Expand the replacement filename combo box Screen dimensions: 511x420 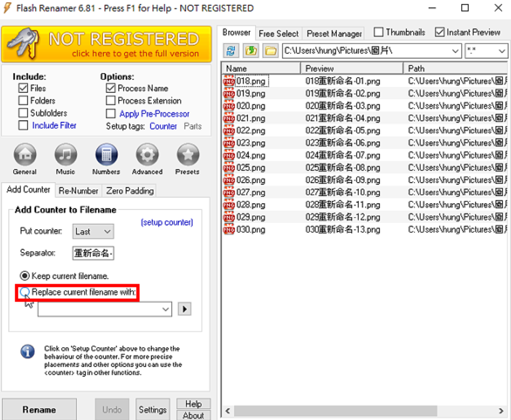click(x=166, y=309)
